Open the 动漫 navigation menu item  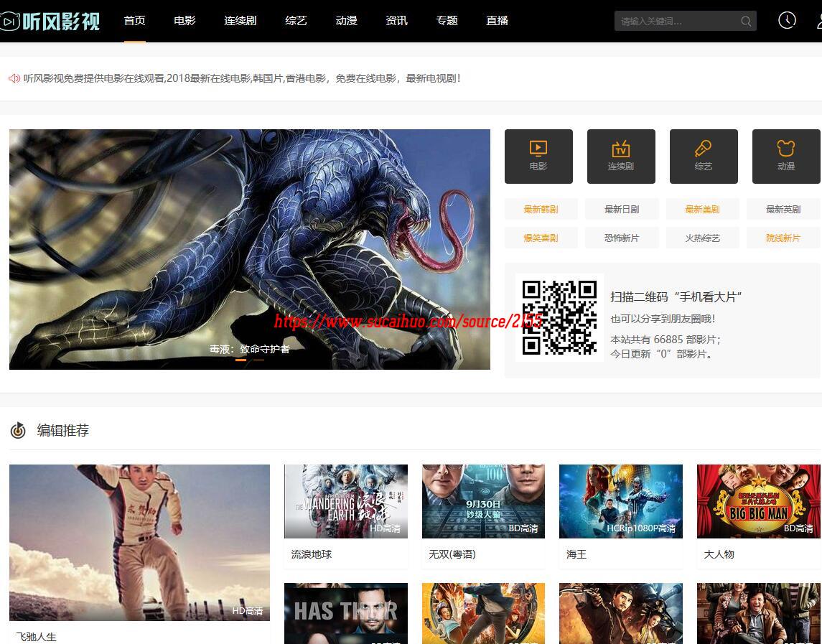pos(346,21)
